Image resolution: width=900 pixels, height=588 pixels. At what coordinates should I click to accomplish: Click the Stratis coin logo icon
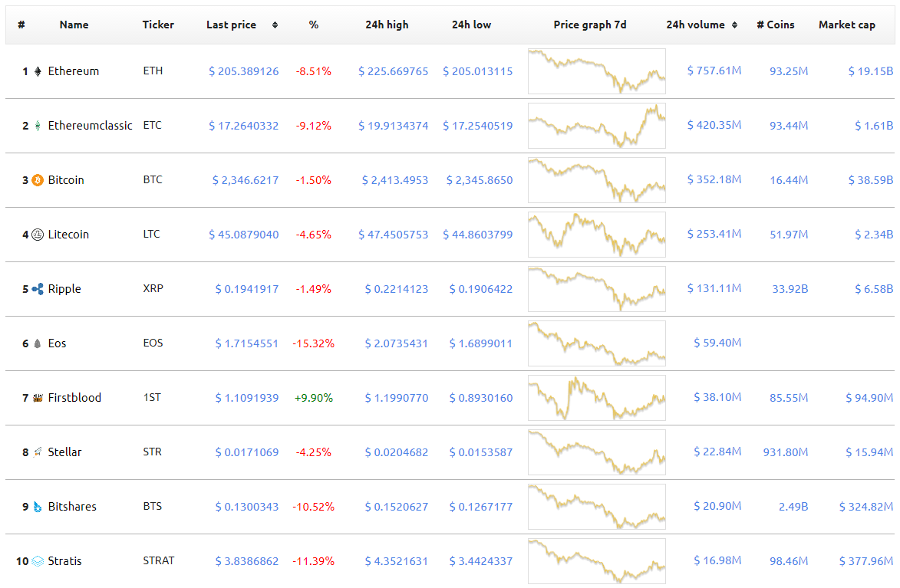(38, 561)
